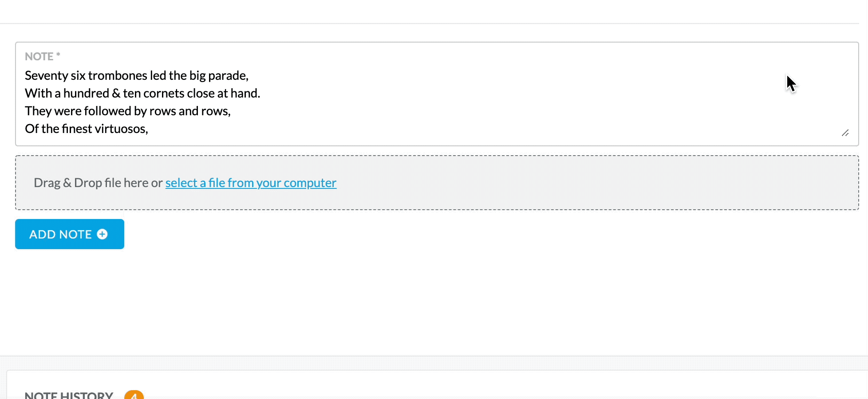Click the ADD NOTE button
The width and height of the screenshot is (868, 399).
70,234
